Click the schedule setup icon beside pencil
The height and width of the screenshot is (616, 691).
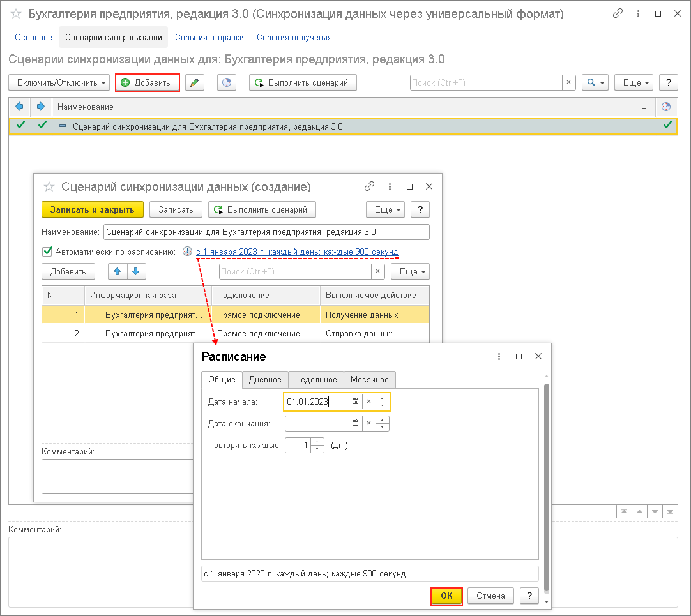tap(227, 83)
